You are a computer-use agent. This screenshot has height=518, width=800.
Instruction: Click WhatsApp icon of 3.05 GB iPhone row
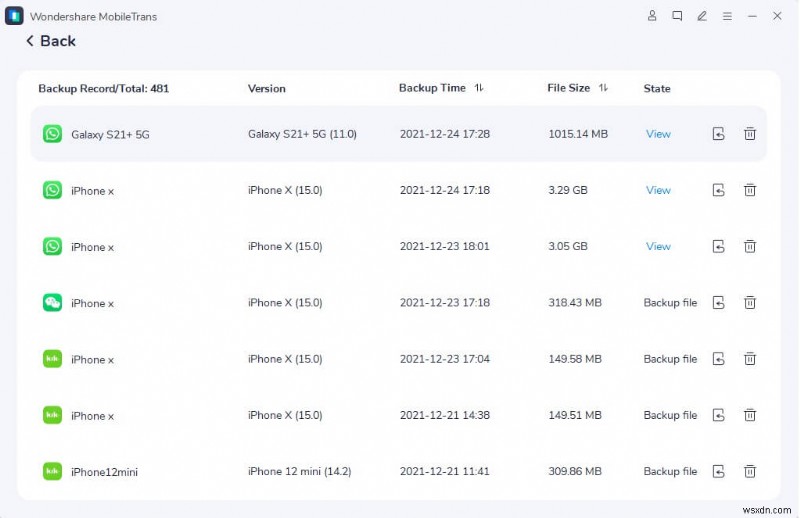click(52, 246)
